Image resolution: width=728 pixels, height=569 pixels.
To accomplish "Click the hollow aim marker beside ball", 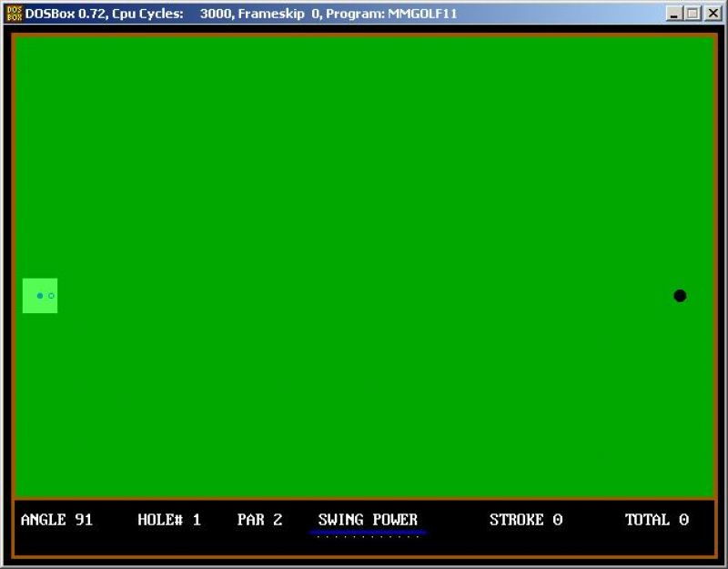I will 51,296.
